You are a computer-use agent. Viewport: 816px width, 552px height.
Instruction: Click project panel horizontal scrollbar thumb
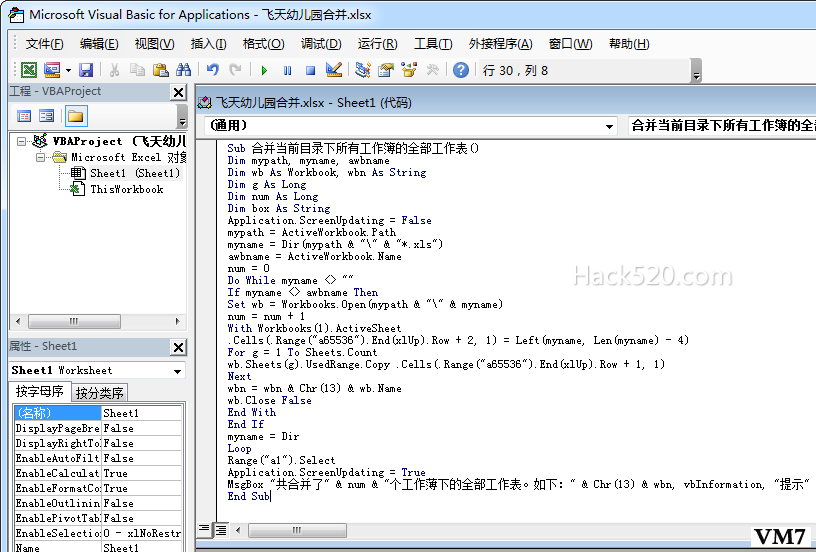74,322
